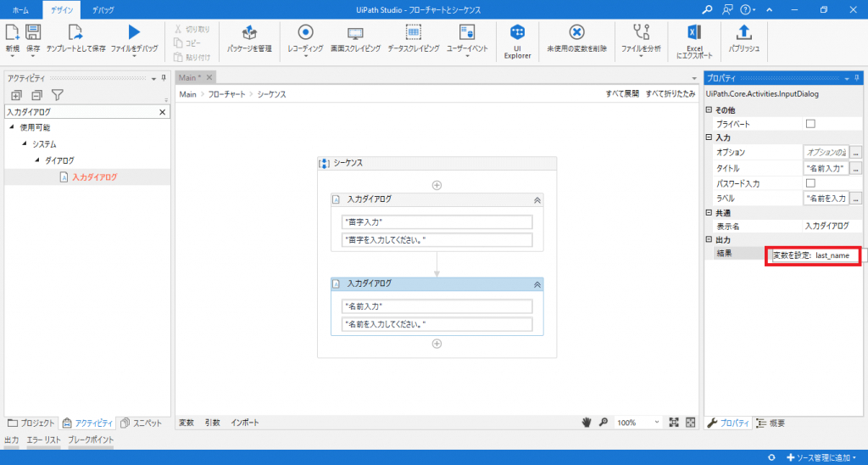868x465 pixels.
Task: Open the インポート imports panel
Action: pos(245,423)
